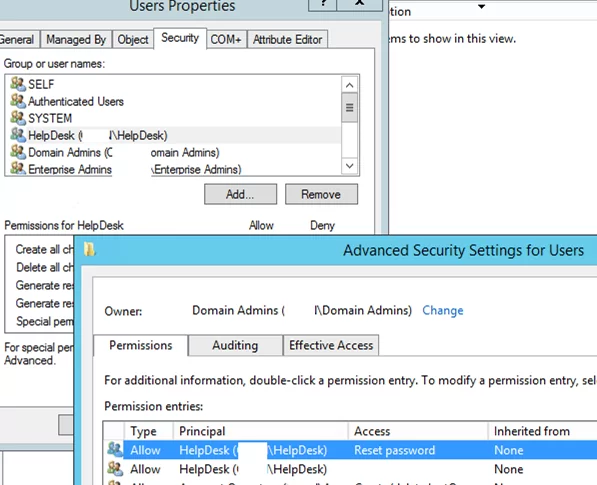The image size is (597, 485).
Task: Select the second HelpDesk entry without access value
Action: [350, 469]
